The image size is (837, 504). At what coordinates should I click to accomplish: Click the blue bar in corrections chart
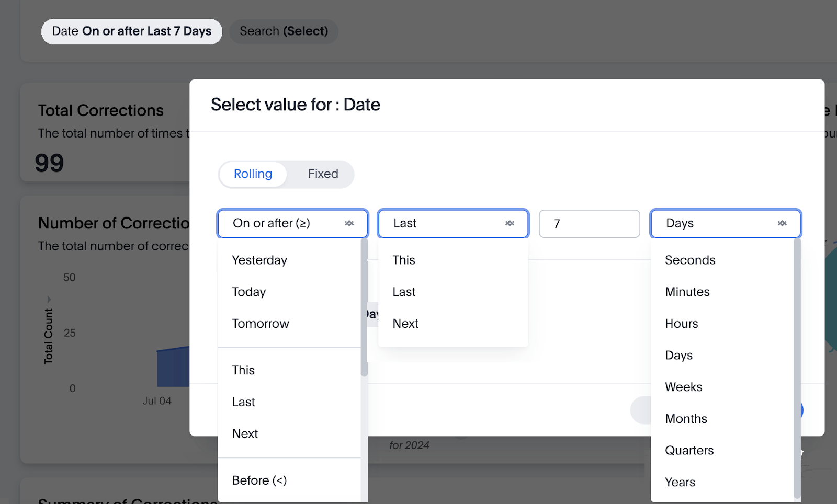[173, 367]
